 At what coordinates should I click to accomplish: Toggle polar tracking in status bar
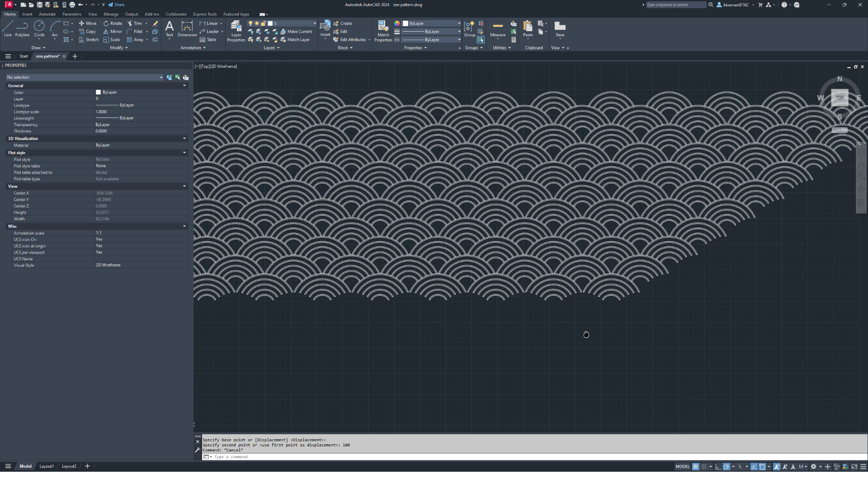726,467
